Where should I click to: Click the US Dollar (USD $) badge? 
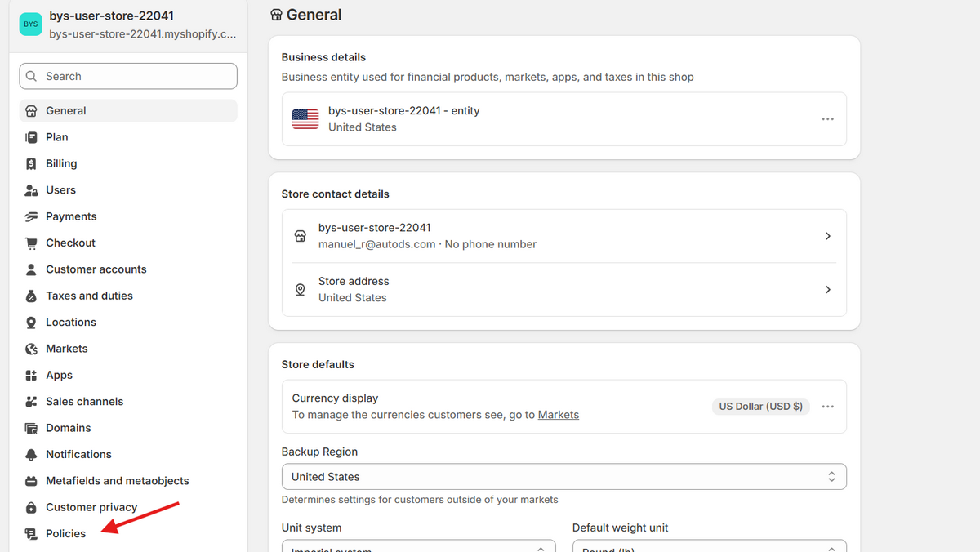(x=761, y=407)
